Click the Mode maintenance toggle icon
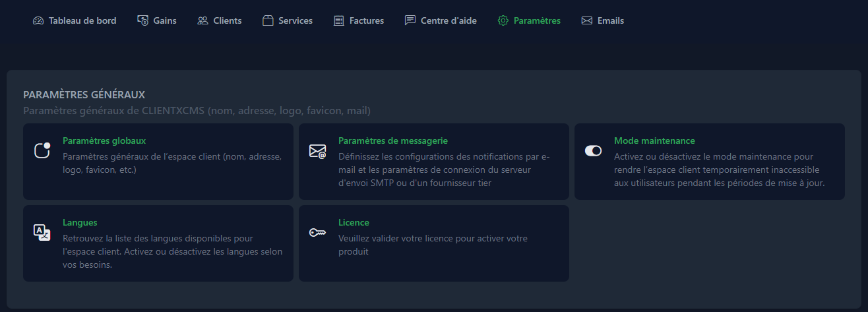The height and width of the screenshot is (312, 868). click(x=593, y=151)
